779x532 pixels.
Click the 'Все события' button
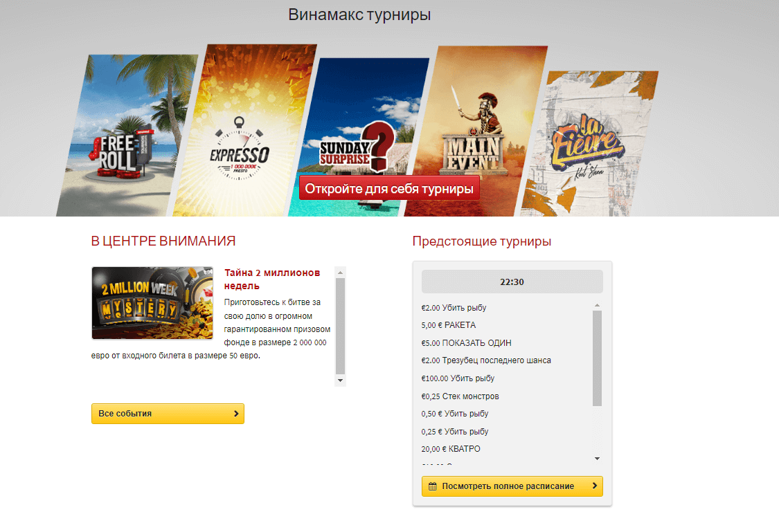(168, 414)
